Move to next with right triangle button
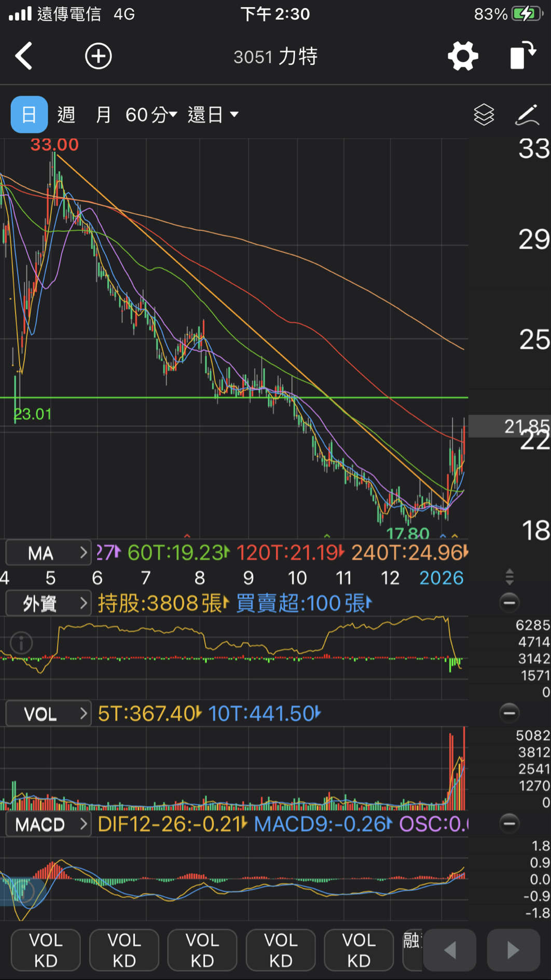This screenshot has height=980, width=551. tap(514, 950)
